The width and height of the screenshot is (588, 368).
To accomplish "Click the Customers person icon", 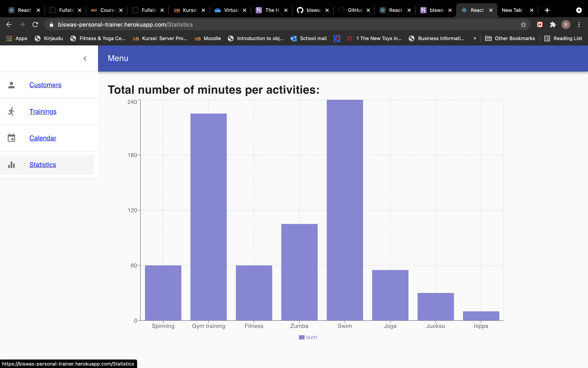I will coord(11,85).
